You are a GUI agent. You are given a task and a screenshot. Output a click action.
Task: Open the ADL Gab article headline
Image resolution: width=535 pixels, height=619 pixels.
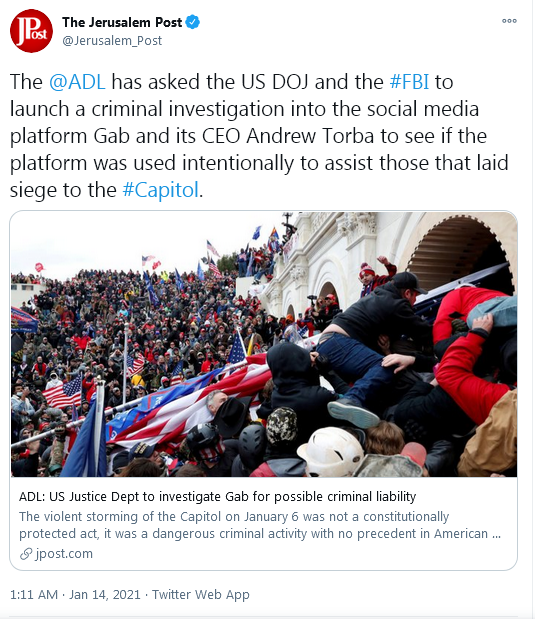[x=218, y=497]
